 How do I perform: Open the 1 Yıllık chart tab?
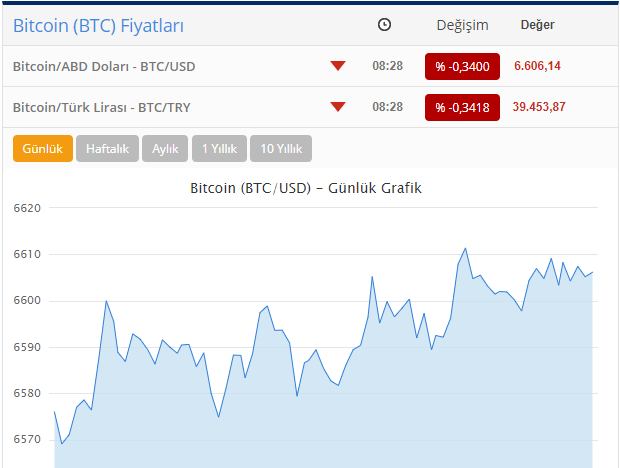[x=219, y=149]
